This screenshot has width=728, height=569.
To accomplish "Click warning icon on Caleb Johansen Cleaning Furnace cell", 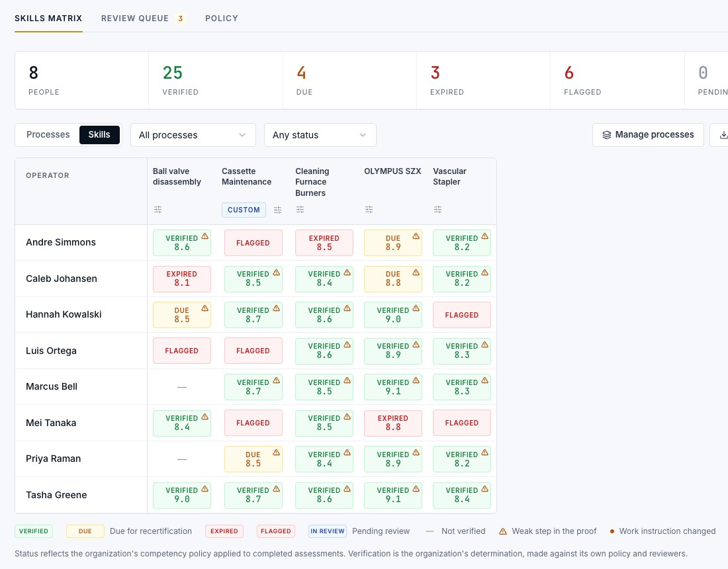I will pyautogui.click(x=347, y=273).
